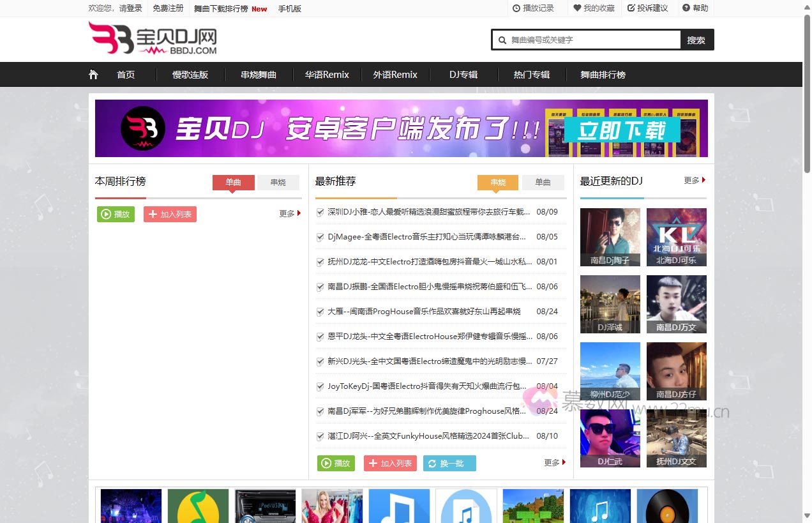Check the checkbox beside the DjMagee track
The image size is (812, 523).
point(320,236)
